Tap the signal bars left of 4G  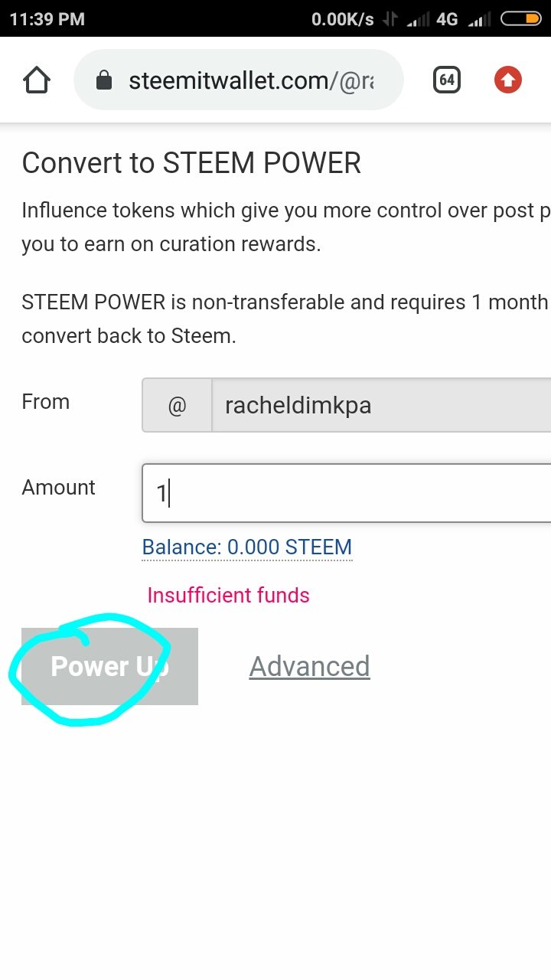pyautogui.click(x=418, y=19)
